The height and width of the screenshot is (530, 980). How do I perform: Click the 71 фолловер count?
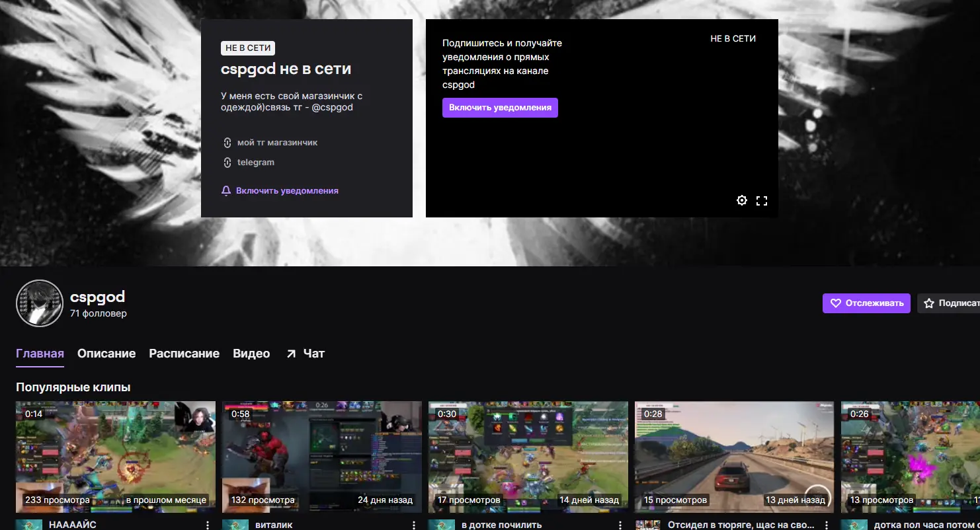click(99, 313)
